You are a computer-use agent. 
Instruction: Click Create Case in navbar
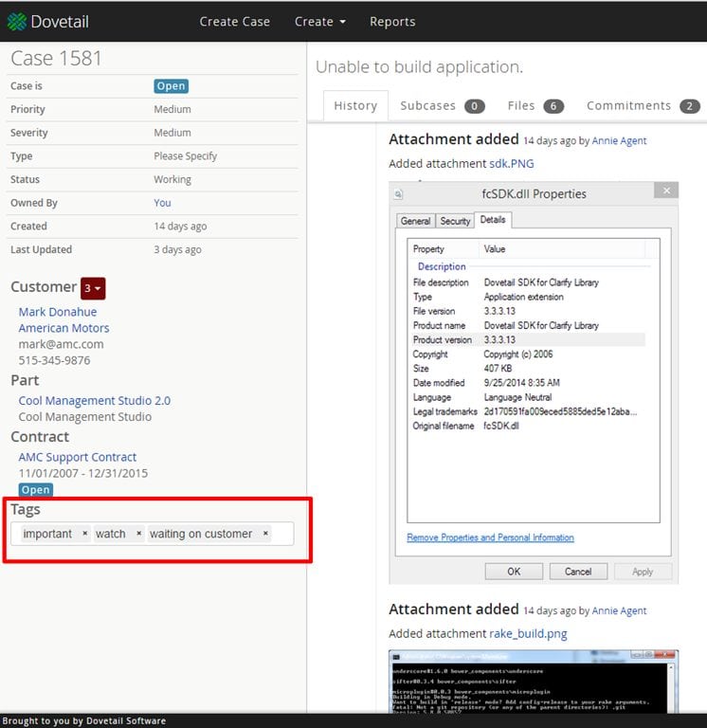234,22
